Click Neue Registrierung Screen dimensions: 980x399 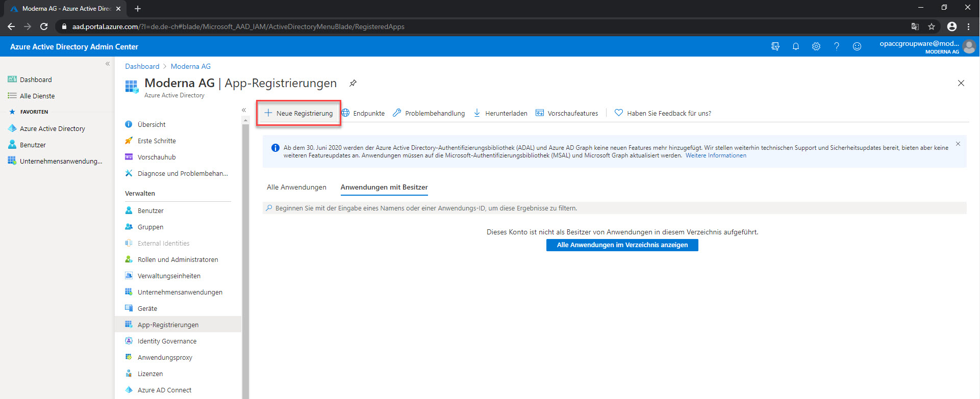pyautogui.click(x=299, y=113)
